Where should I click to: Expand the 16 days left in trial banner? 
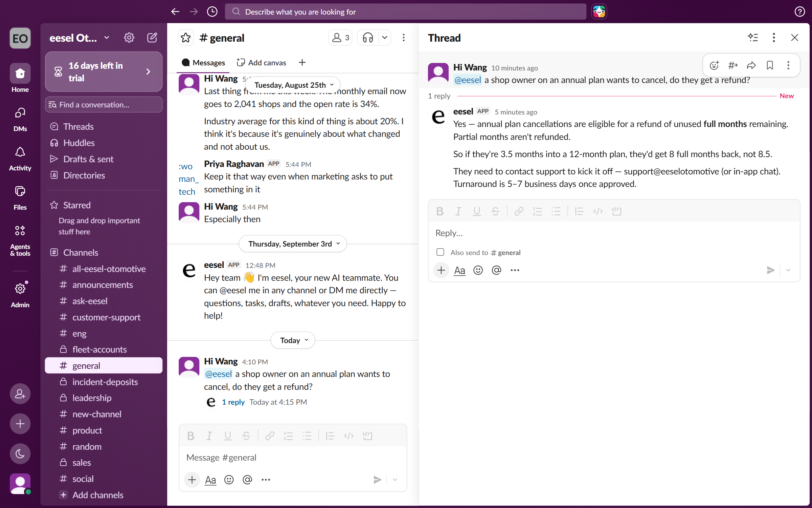(104, 71)
